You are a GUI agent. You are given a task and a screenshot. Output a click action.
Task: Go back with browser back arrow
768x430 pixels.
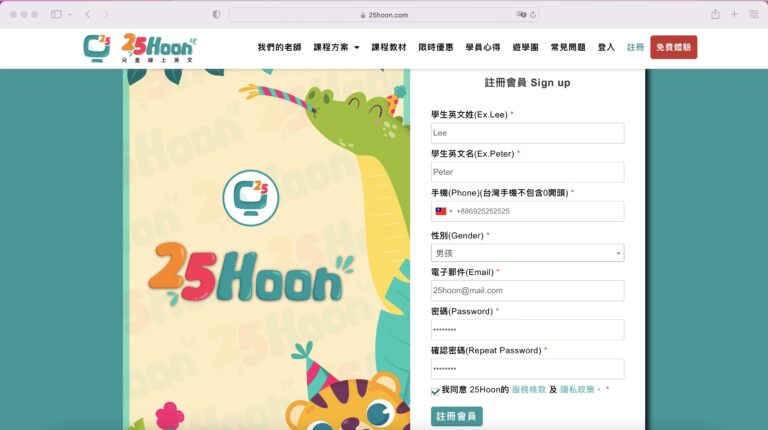88,14
